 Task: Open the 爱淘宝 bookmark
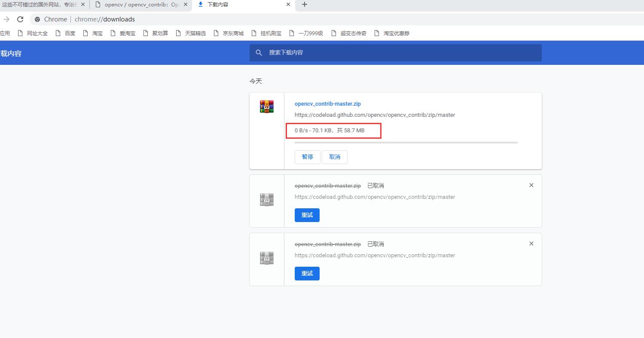click(x=123, y=33)
